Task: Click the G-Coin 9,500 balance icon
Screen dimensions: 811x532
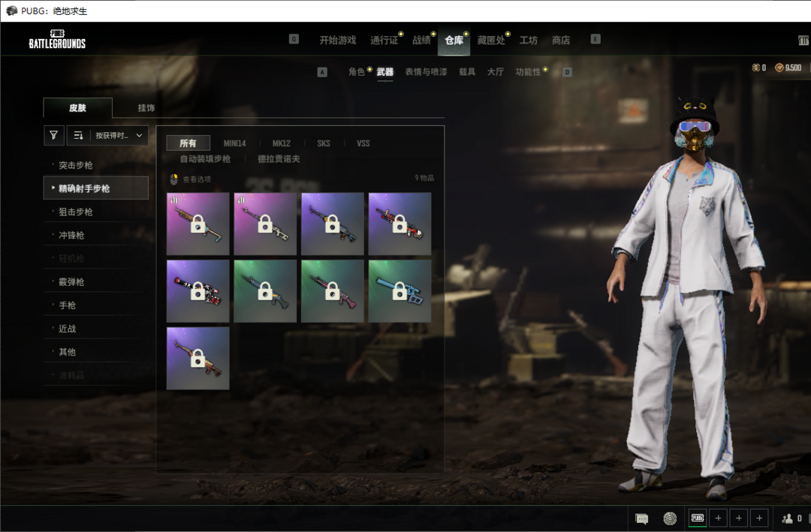Action: tap(779, 68)
